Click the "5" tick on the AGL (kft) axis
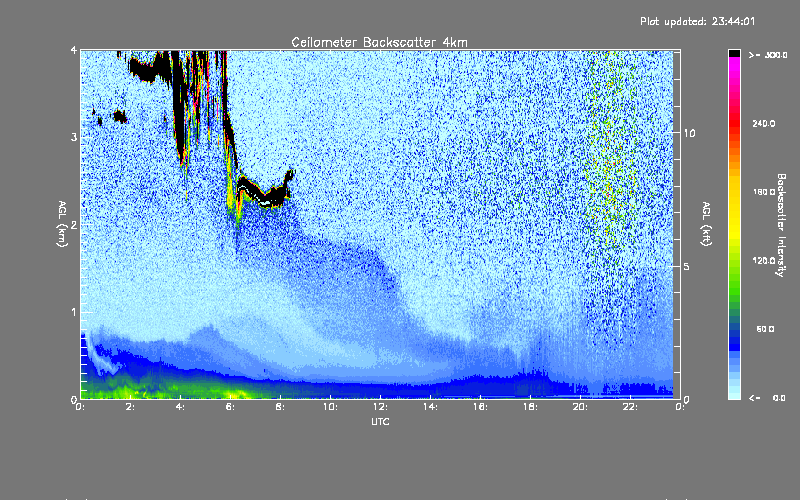This screenshot has height=500, width=800. tap(687, 267)
